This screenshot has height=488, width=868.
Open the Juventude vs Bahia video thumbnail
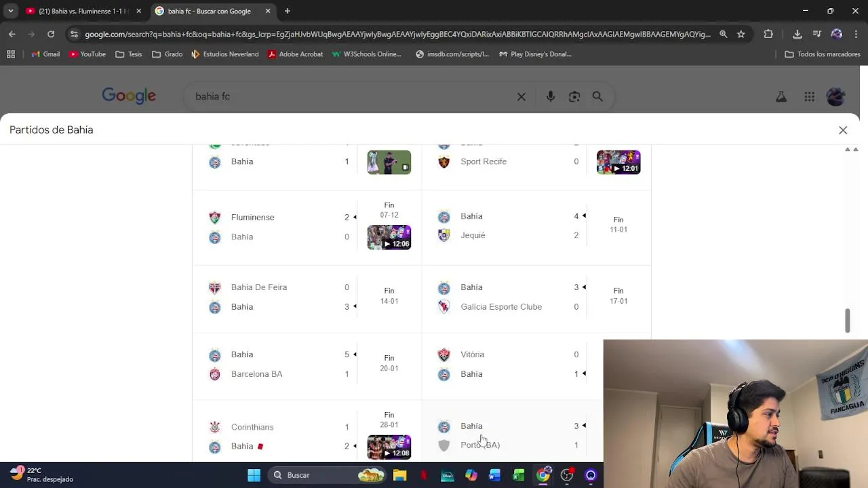click(x=389, y=162)
